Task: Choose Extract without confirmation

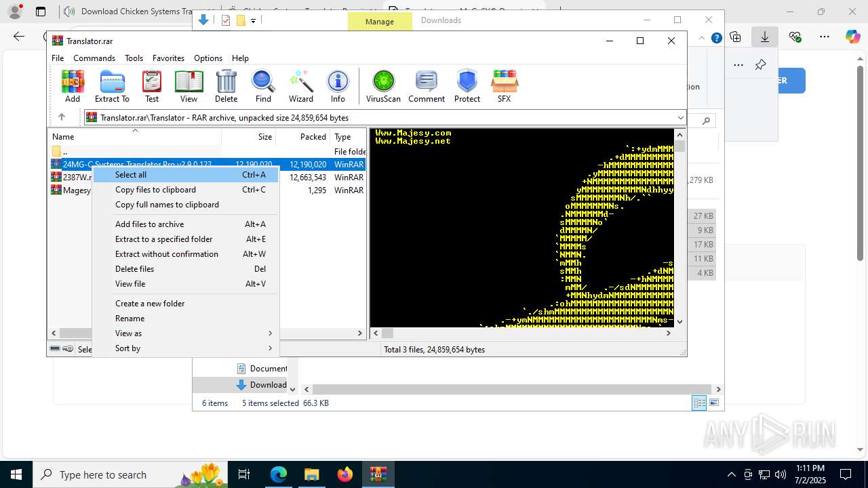Action: click(x=186, y=254)
